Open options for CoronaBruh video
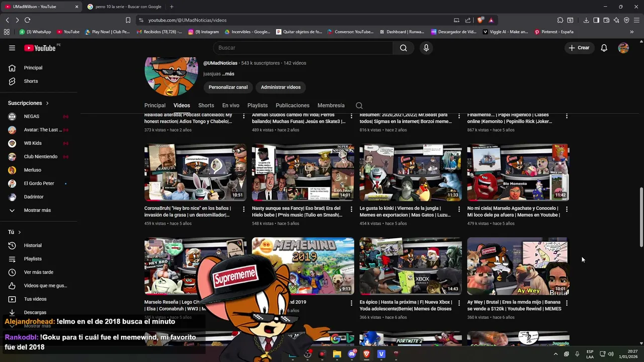The width and height of the screenshot is (644, 362). pos(244,209)
